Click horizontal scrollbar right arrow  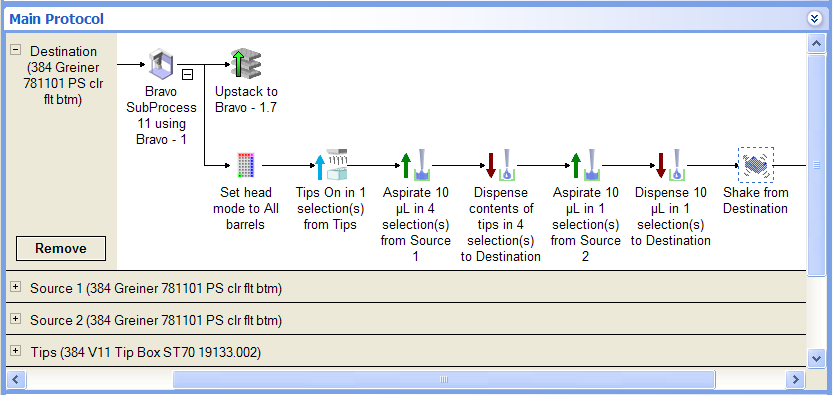pyautogui.click(x=795, y=379)
